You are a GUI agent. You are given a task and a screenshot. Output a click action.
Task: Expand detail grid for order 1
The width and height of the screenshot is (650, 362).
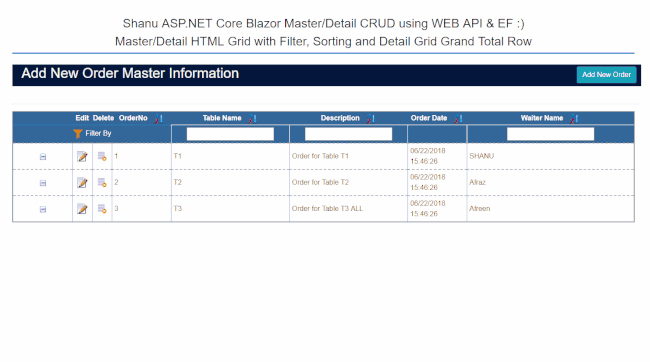(x=43, y=157)
